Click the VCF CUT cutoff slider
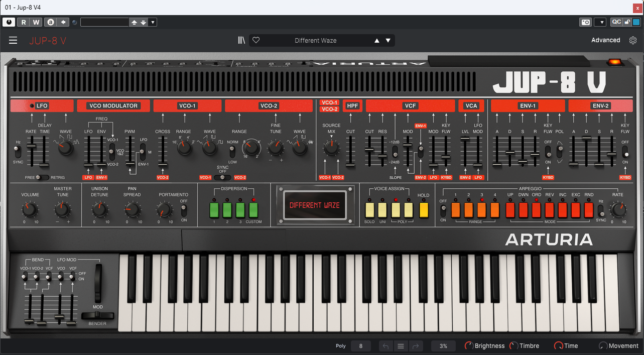644x355 pixels. [369, 151]
